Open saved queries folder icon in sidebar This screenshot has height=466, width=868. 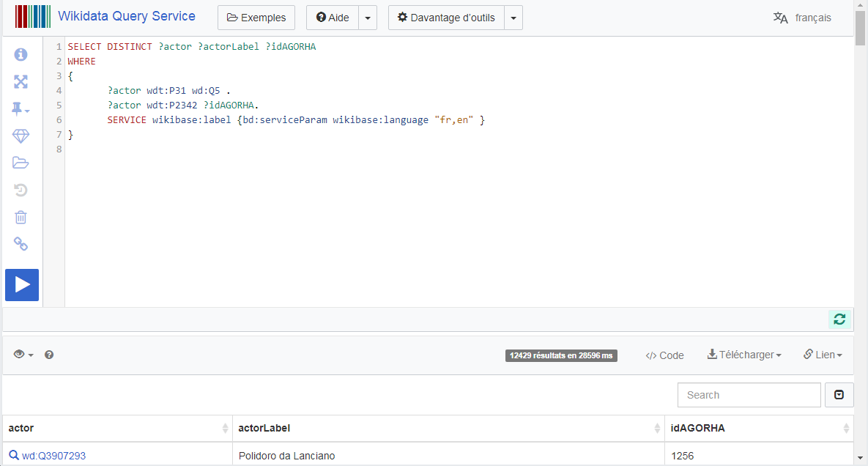tap(21, 163)
